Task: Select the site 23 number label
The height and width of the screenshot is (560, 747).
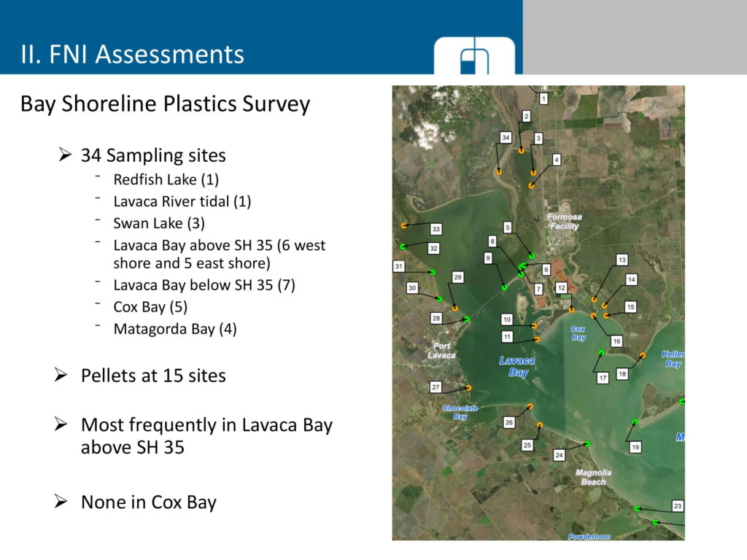Action: point(677,506)
